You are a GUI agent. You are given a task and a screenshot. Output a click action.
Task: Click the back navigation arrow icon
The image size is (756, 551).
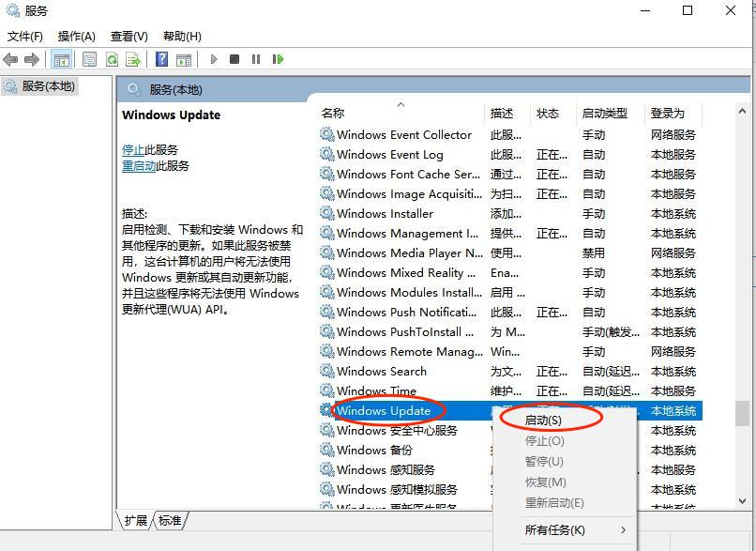click(9, 59)
